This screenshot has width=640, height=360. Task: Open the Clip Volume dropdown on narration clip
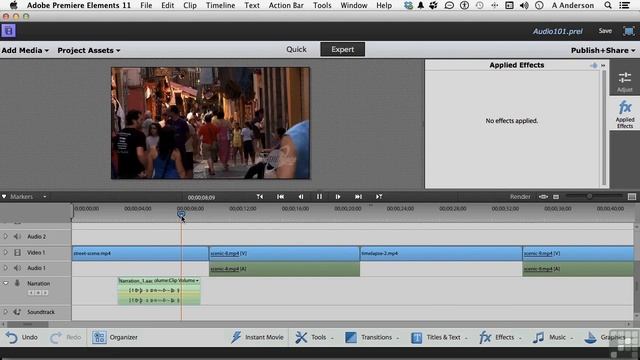(x=197, y=281)
